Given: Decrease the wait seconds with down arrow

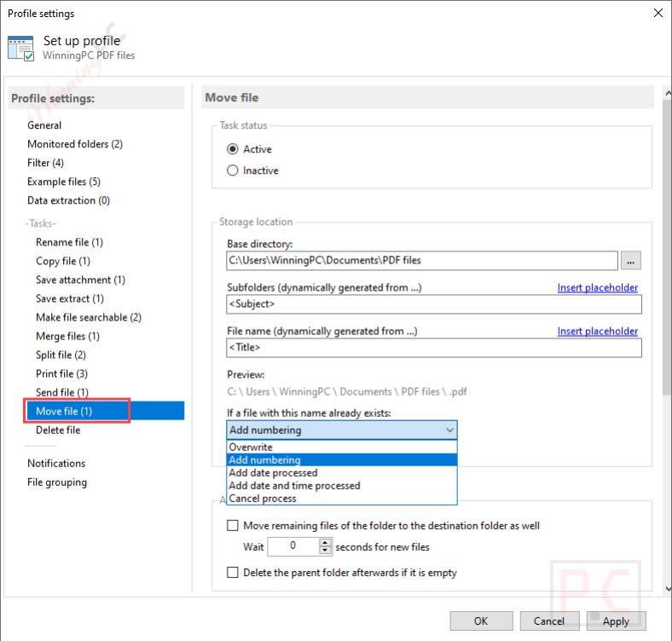Looking at the screenshot, I should 325,551.
